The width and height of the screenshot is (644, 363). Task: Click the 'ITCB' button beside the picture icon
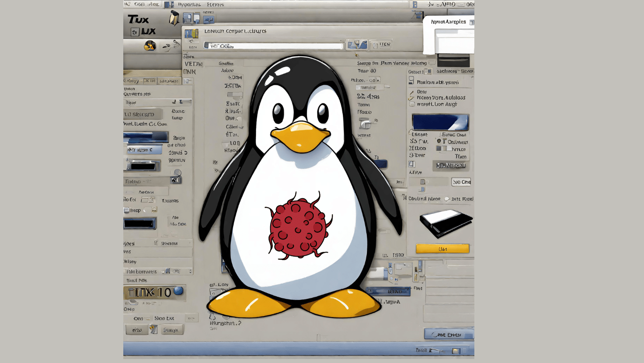click(381, 45)
